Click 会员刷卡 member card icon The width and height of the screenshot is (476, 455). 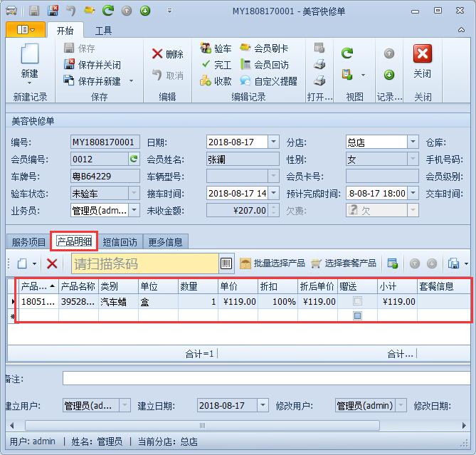tap(245, 48)
